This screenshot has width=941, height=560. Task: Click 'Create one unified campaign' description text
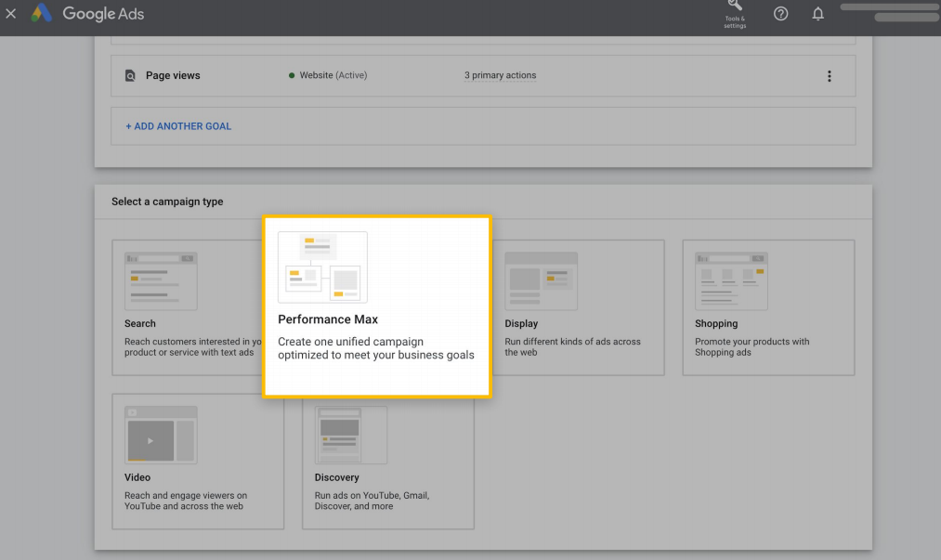pyautogui.click(x=375, y=348)
